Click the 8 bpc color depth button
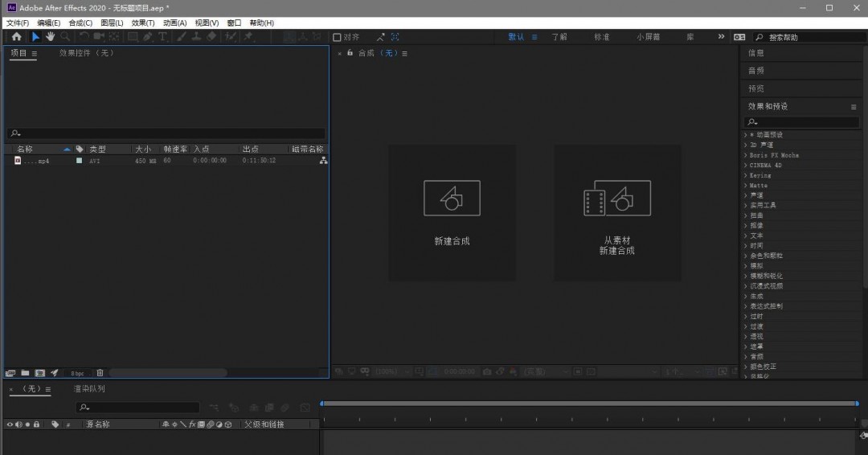This screenshot has width=868, height=455. point(77,373)
